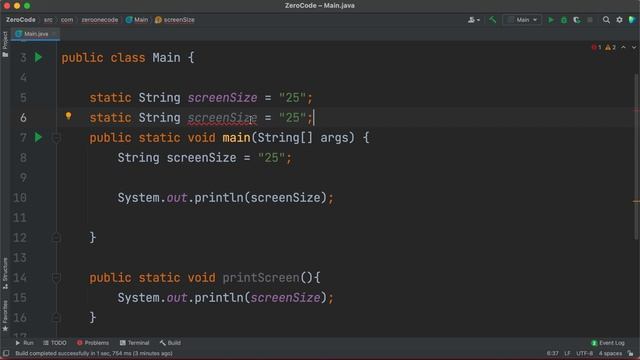Run the Main class from the line 3 gutter arrow
The image size is (640, 360).
click(38, 57)
